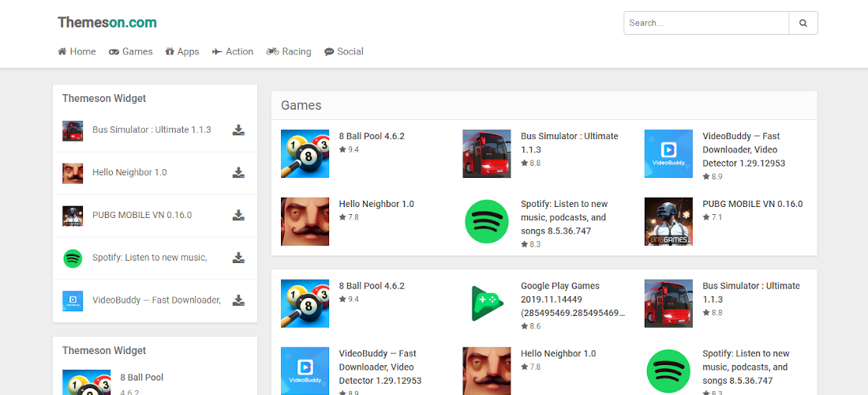The image size is (868, 395).
Task: Open PUBG MOBILE VN 0.16.0 widget link
Action: point(142,215)
